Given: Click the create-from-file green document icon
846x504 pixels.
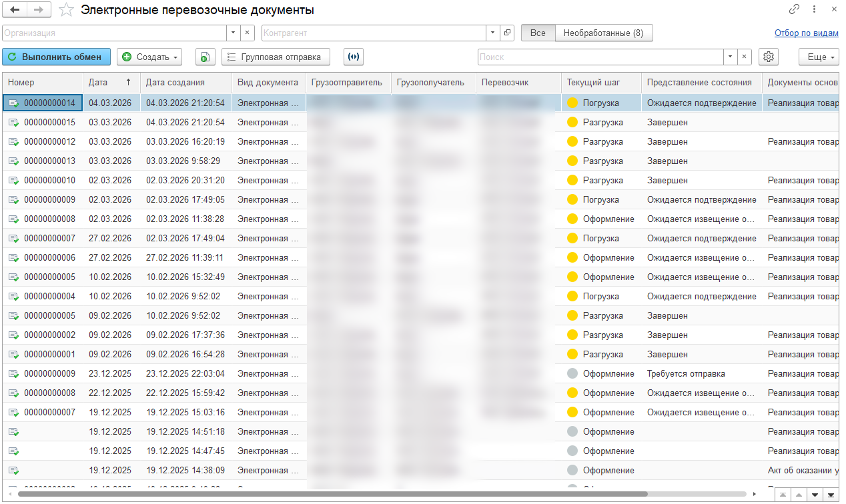Looking at the screenshot, I should [205, 57].
